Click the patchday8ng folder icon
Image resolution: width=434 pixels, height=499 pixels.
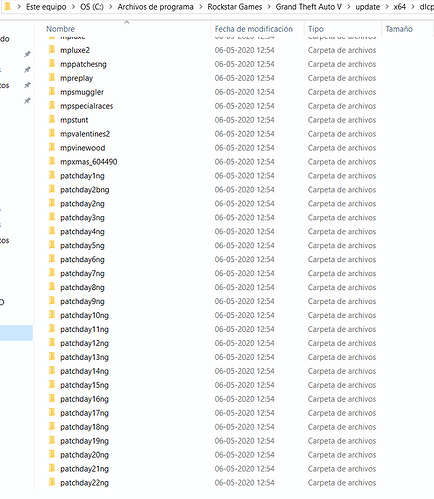point(52,287)
